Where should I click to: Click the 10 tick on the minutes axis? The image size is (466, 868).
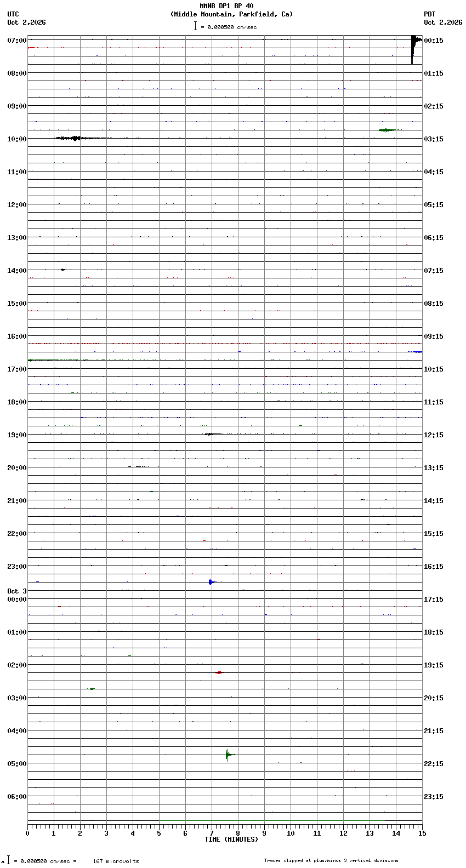point(291,833)
